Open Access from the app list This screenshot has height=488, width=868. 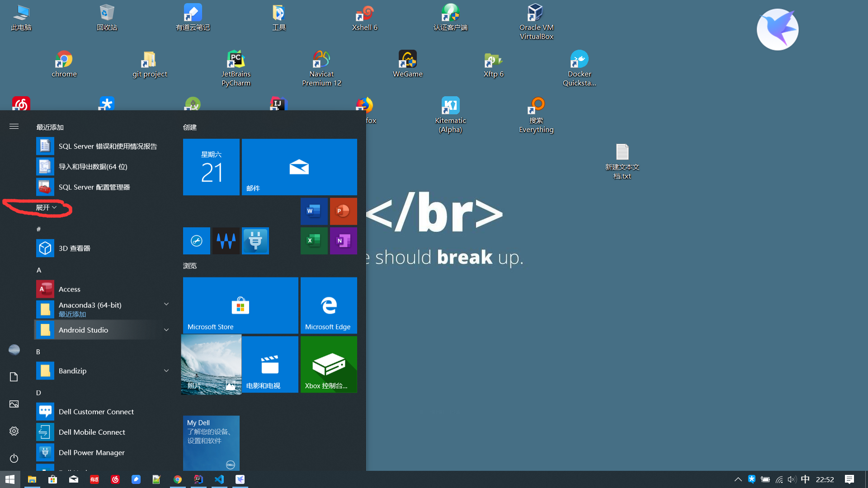pyautogui.click(x=70, y=289)
